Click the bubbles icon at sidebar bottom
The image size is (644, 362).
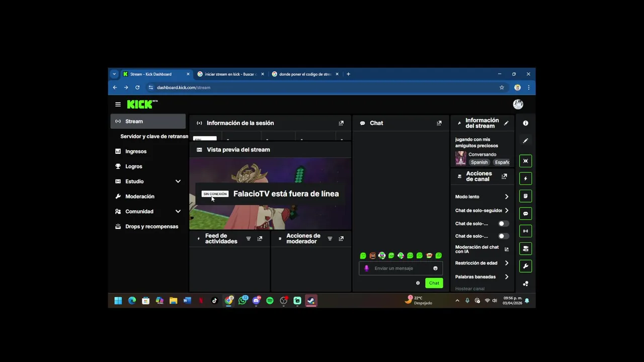pyautogui.click(x=525, y=284)
